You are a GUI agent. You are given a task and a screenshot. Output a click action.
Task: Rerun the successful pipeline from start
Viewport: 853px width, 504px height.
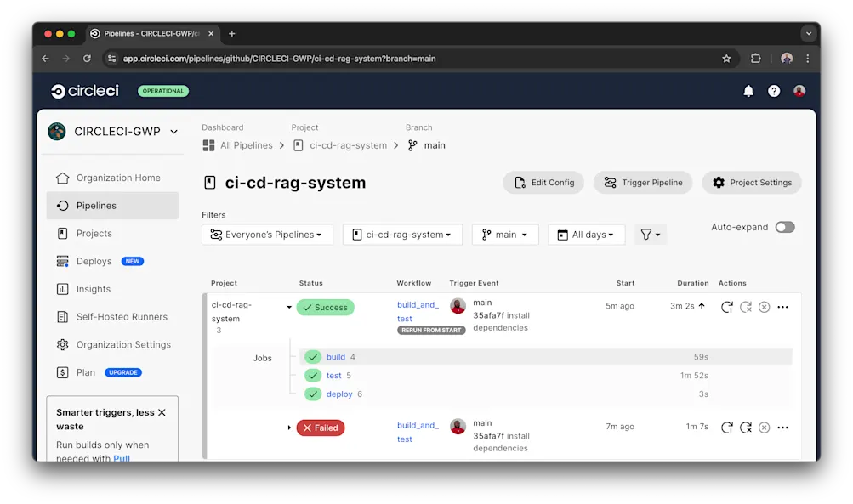click(727, 306)
